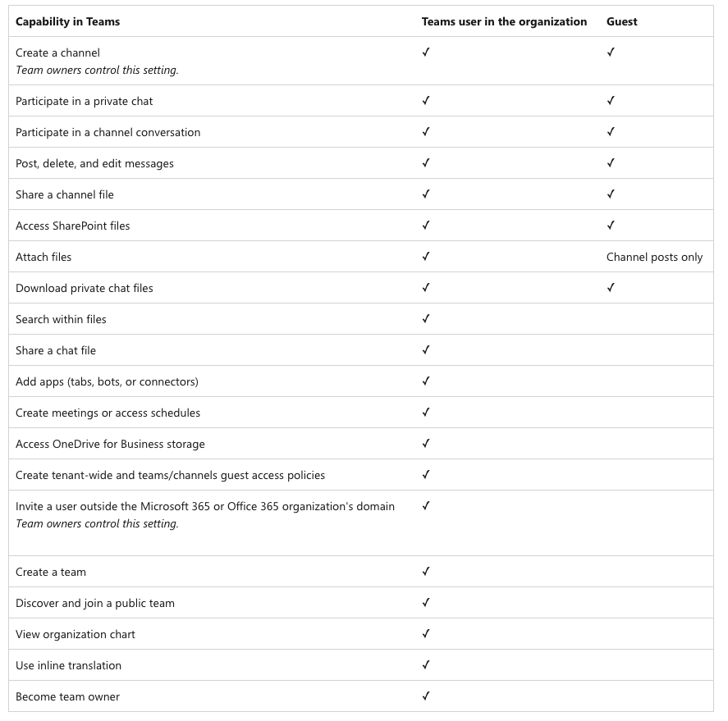The image size is (728, 721).
Task: Click organization checkmark for Use inline translation
Action: (426, 664)
